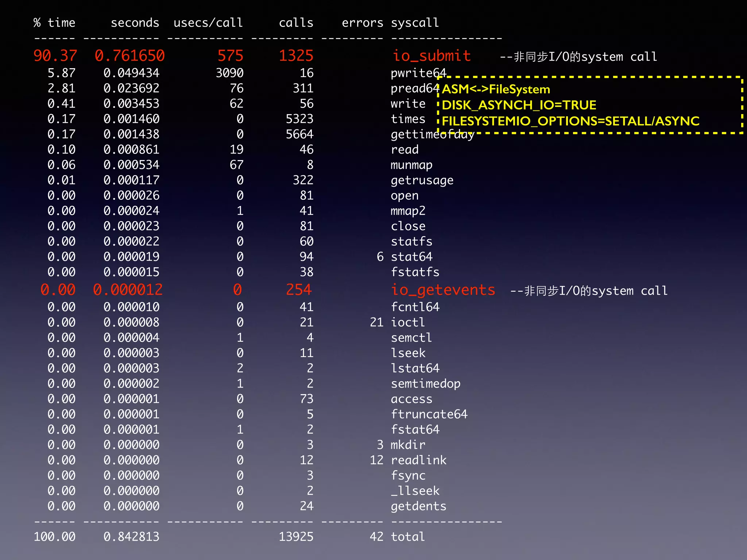Viewport: 747px width, 560px height.
Task: Click the 'calls' column header
Action: (x=296, y=23)
